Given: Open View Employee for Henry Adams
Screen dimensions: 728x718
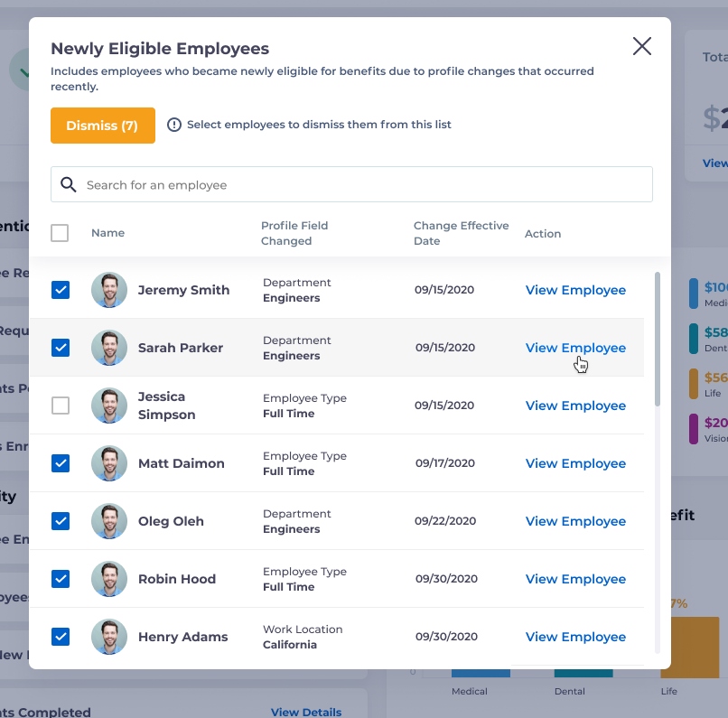Looking at the screenshot, I should coord(575,637).
